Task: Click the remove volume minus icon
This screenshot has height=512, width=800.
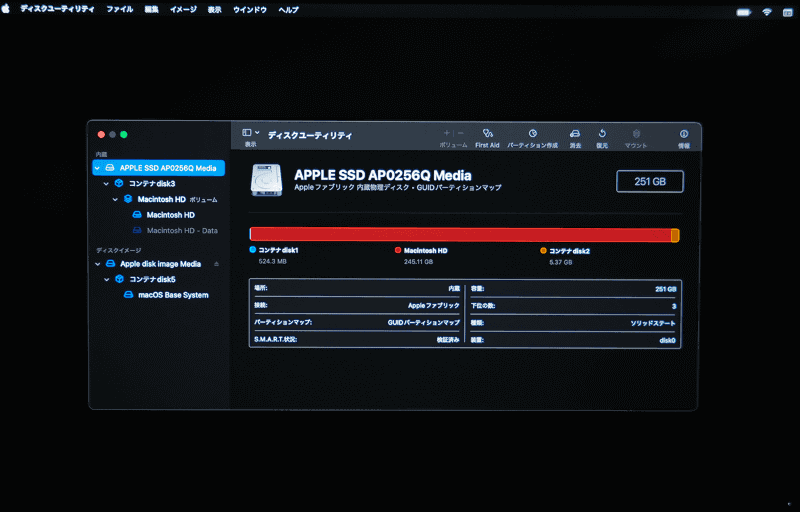Action: click(x=461, y=133)
